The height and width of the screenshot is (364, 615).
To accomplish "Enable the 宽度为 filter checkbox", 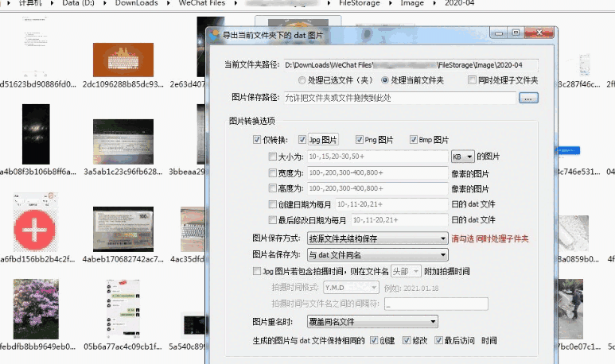I will click(272, 172).
